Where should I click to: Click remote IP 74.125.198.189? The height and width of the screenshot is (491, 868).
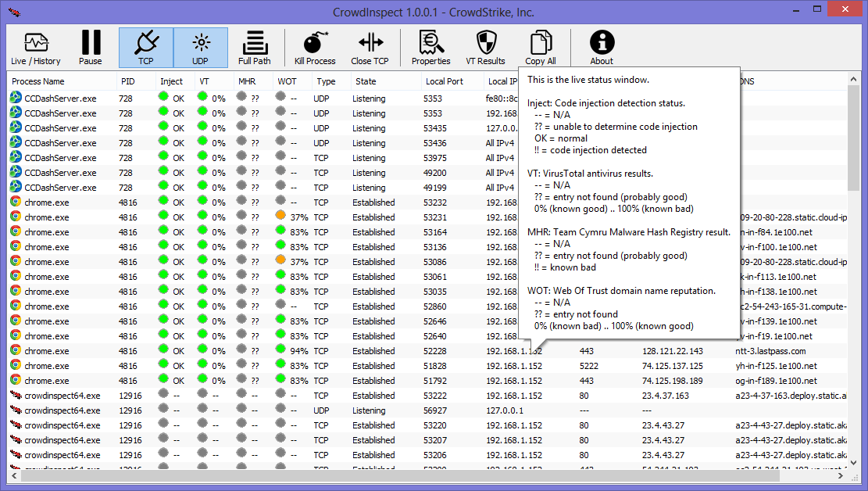click(673, 381)
